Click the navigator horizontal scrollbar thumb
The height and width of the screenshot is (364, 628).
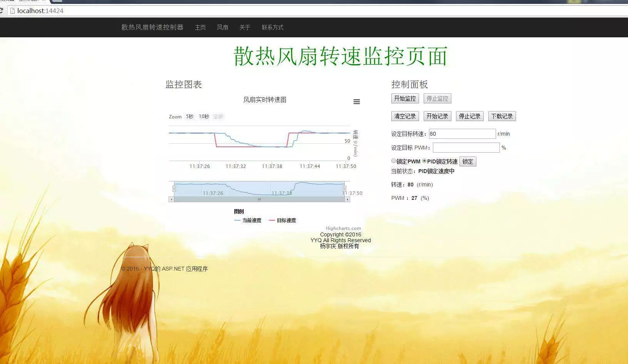(259, 199)
